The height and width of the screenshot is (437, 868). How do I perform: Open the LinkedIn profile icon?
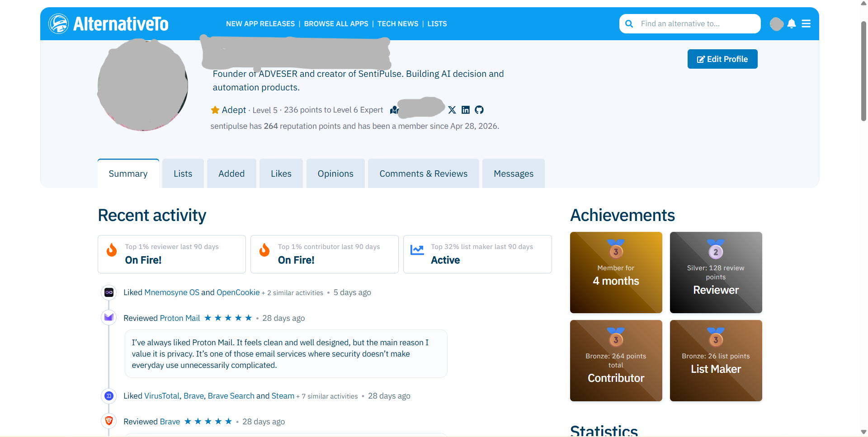click(466, 110)
